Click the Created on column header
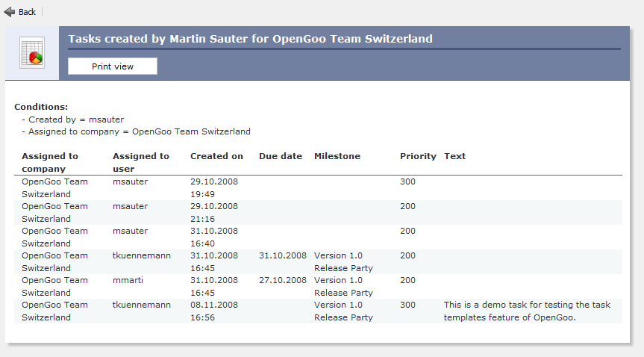This screenshot has height=357, width=644. click(x=216, y=156)
